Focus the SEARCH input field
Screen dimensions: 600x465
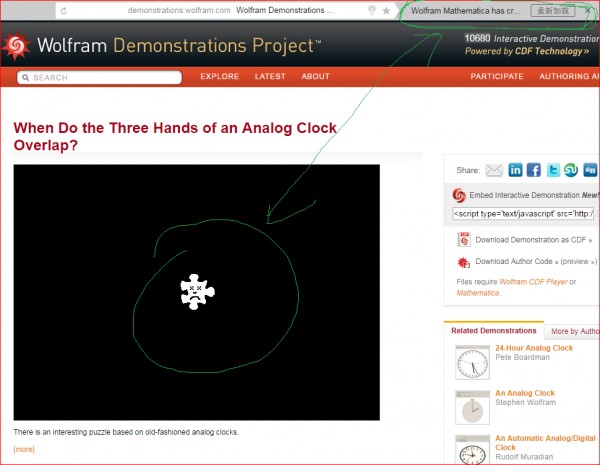pyautogui.click(x=99, y=78)
